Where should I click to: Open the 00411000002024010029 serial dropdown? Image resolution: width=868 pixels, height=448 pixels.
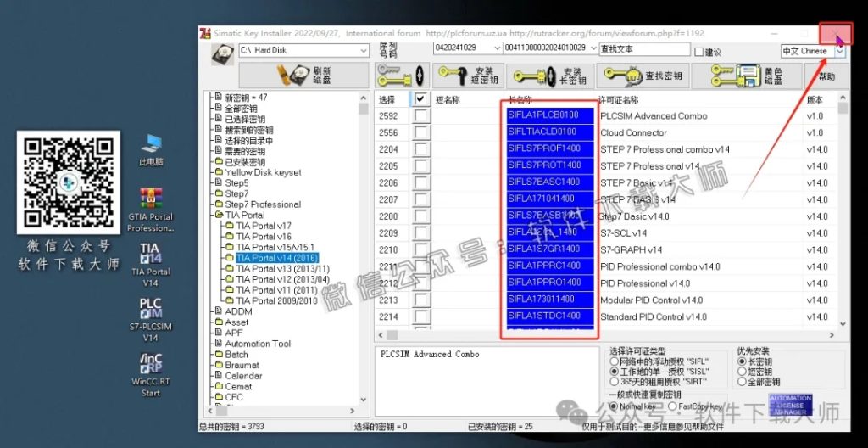pyautogui.click(x=593, y=48)
